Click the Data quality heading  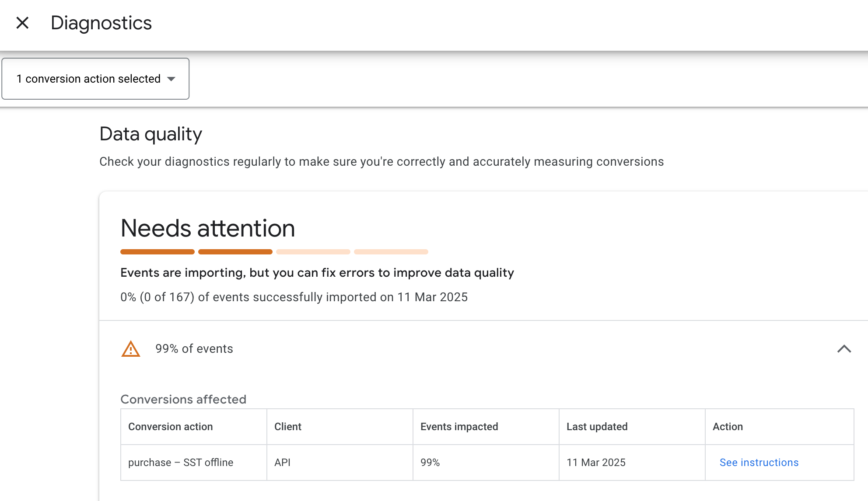point(150,134)
